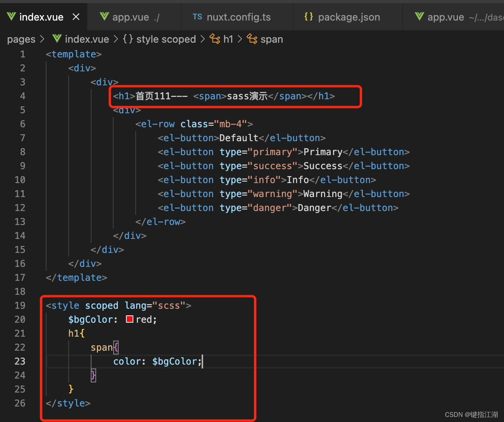The height and width of the screenshot is (422, 504).
Task: Click line number 23 in gutter
Action: [x=20, y=361]
